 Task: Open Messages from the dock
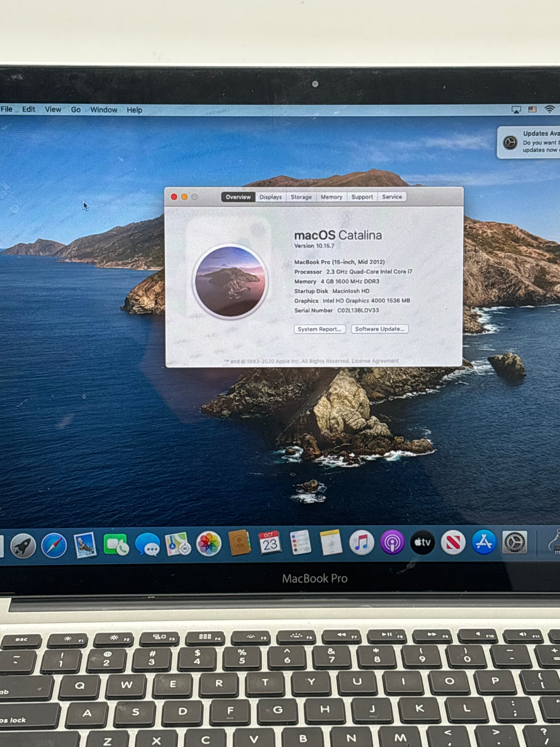[x=147, y=545]
